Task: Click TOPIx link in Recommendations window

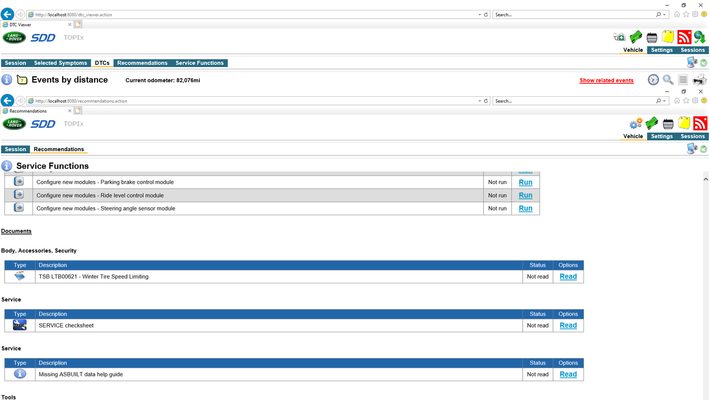Action: coord(73,124)
